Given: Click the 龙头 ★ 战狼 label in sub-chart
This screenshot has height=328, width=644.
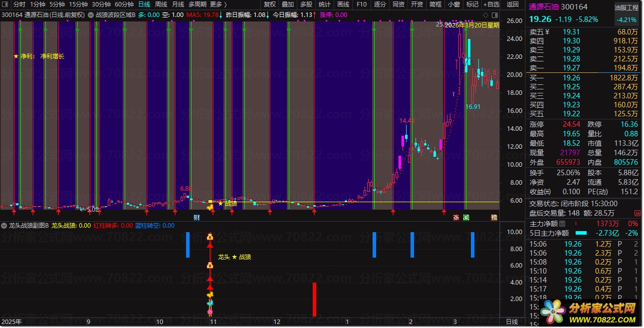Looking at the screenshot, I should [x=234, y=257].
